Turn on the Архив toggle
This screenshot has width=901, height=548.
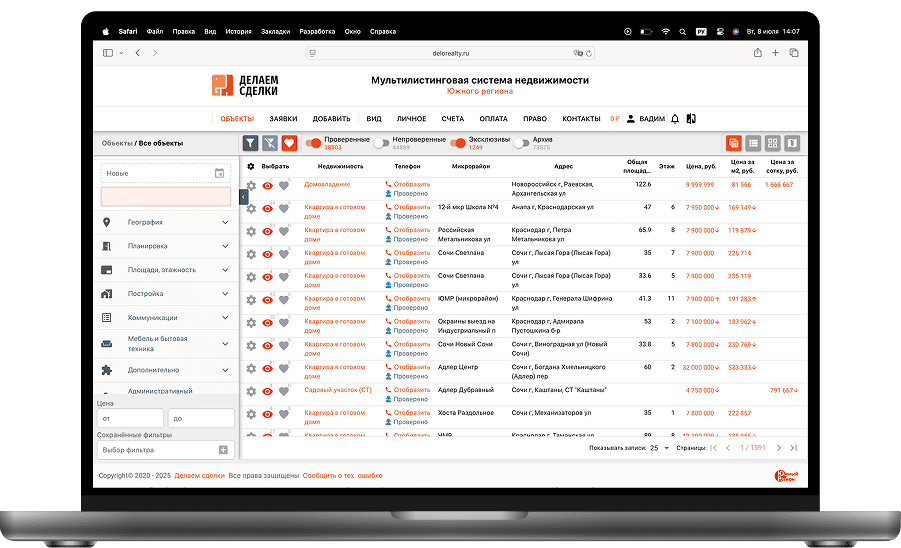click(x=521, y=143)
